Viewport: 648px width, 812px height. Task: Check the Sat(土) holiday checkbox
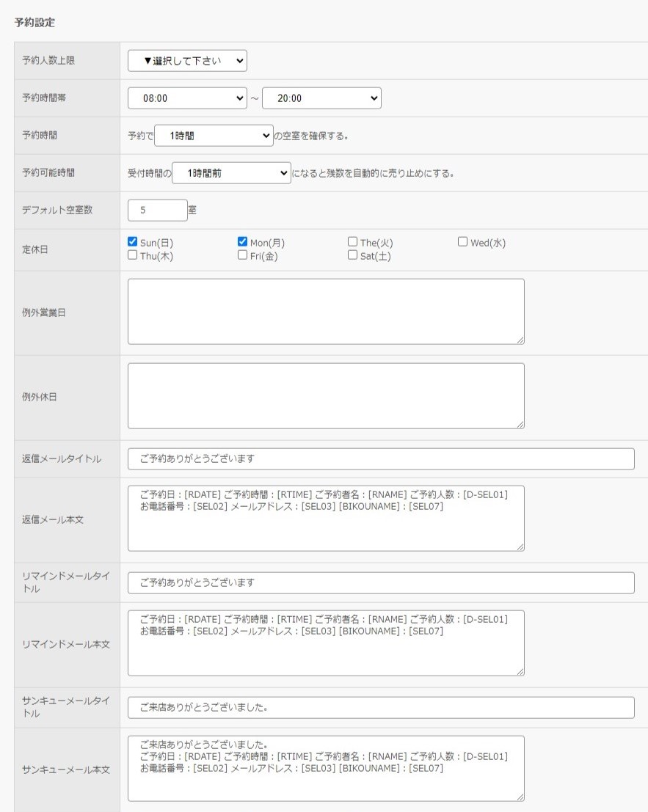tap(353, 255)
